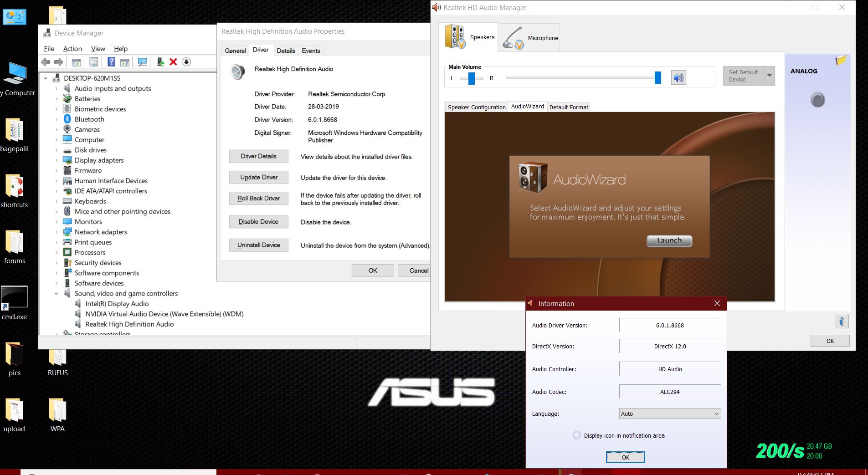Collapse the DESKTOP-620M1SS root node
Image resolution: width=868 pixels, height=475 pixels.
click(x=46, y=78)
